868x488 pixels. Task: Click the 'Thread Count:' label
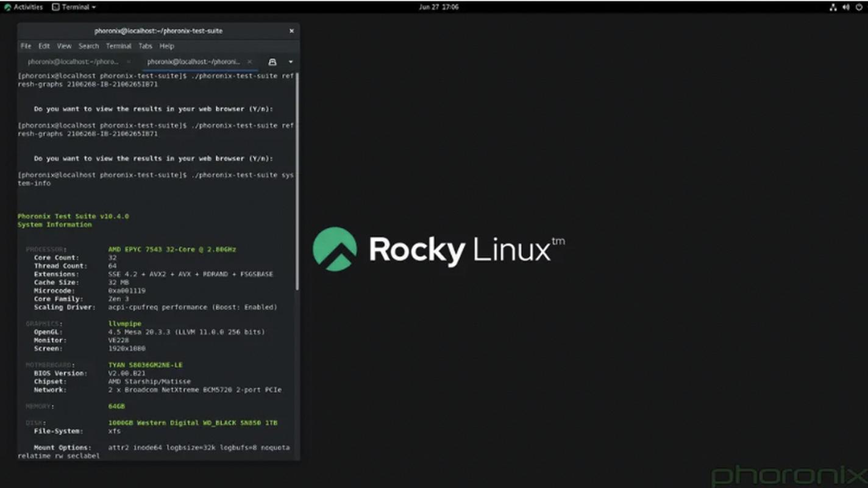click(x=61, y=266)
